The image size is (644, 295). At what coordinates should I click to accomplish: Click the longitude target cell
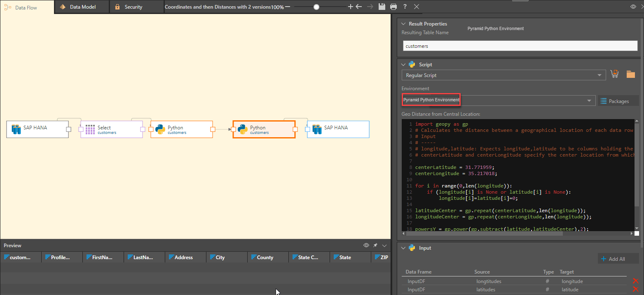(x=572, y=281)
